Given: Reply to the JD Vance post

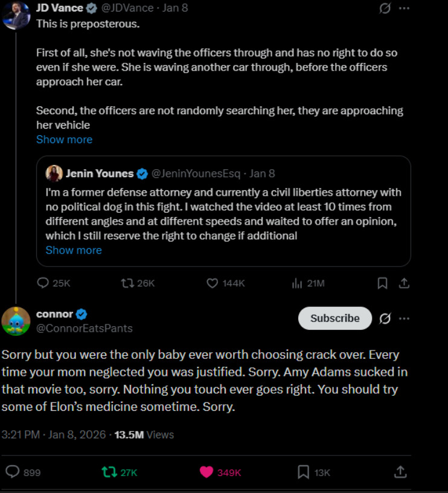Looking at the screenshot, I should [43, 283].
